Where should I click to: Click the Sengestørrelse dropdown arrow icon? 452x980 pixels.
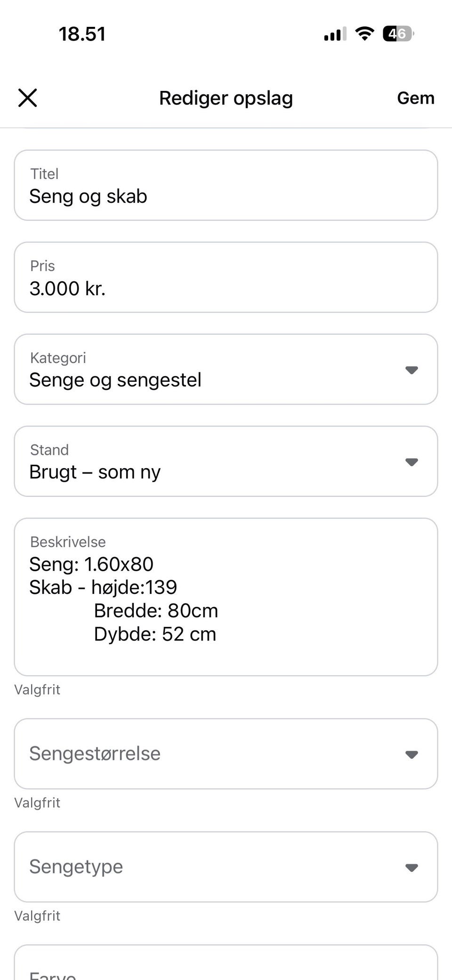(412, 755)
